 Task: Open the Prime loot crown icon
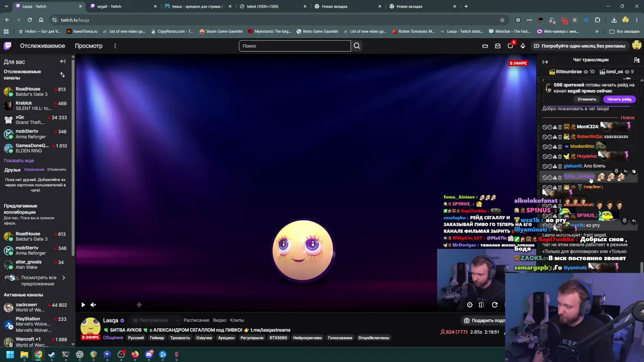coord(485,46)
